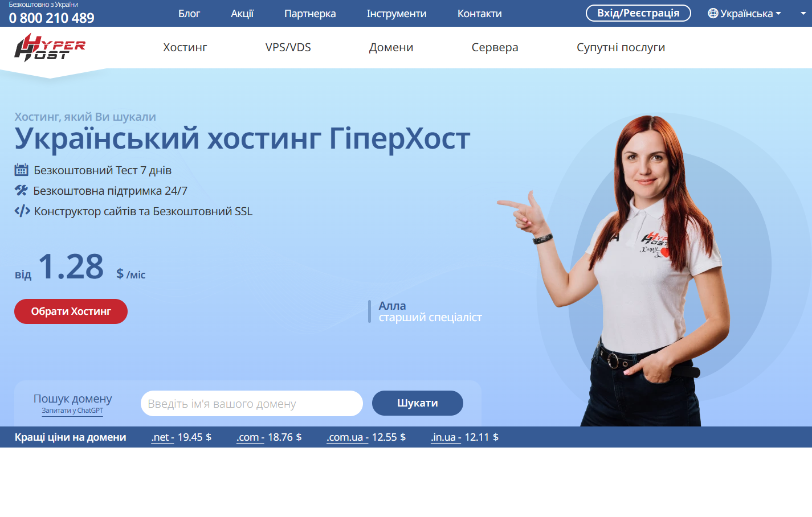The height and width of the screenshot is (517, 812).
Task: Open Хостинг main menu item
Action: [x=185, y=47]
